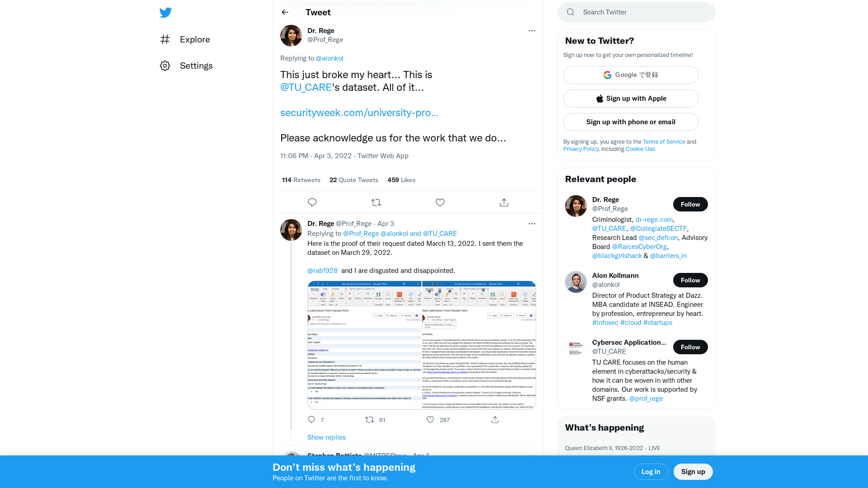Screen dimensions: 868x488
Task: Click the Explore hashtag icon
Action: pyautogui.click(x=165, y=39)
